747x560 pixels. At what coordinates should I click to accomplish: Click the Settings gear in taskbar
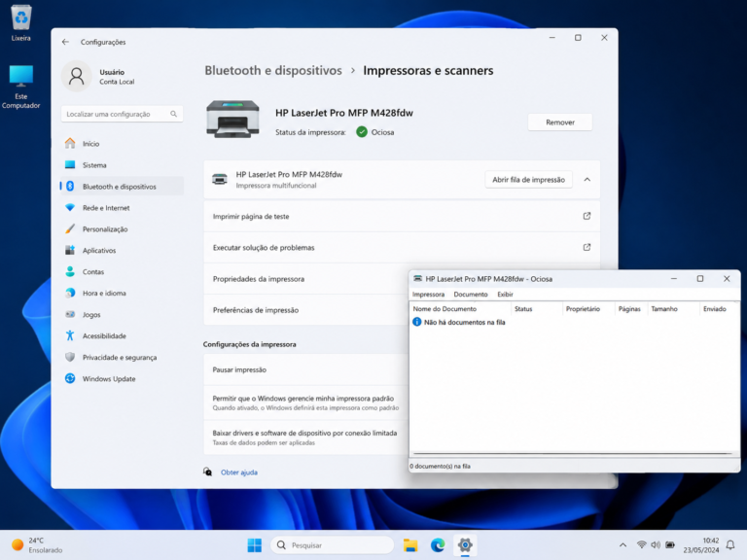[x=465, y=544]
